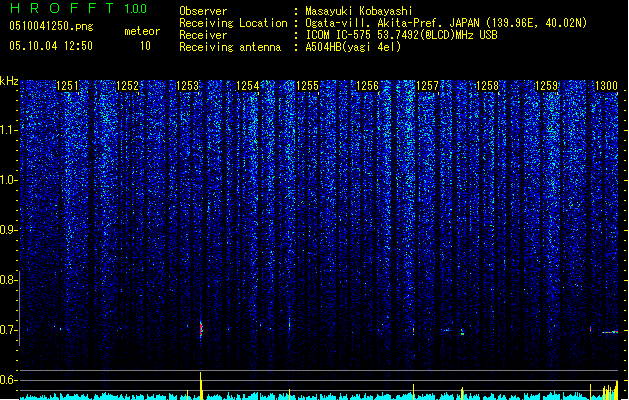
Task: Click the 1254 time marker
Action: point(248,86)
